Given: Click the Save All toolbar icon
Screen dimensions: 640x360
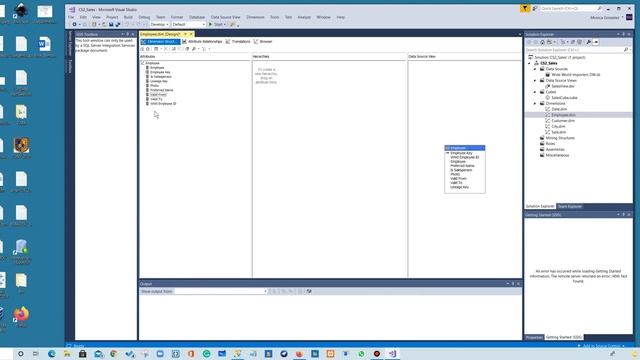Looking at the screenshot, I should point(118,24).
